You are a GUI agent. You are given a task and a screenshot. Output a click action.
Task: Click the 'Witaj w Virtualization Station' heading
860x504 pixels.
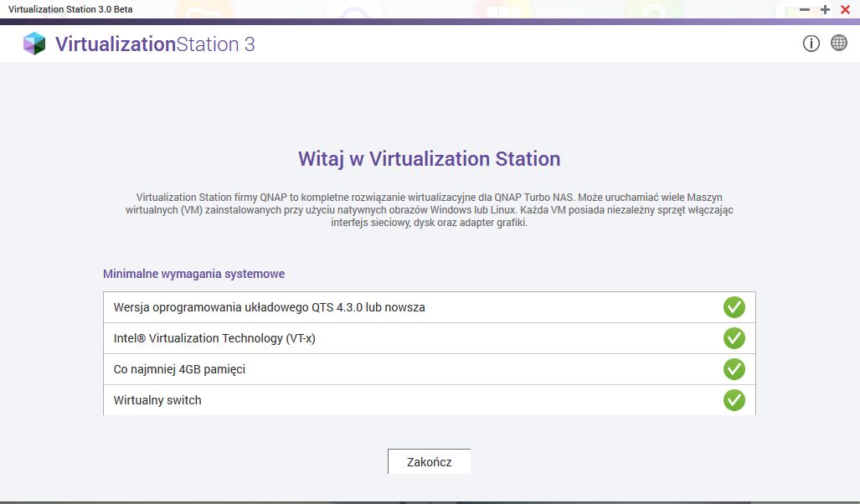430,158
